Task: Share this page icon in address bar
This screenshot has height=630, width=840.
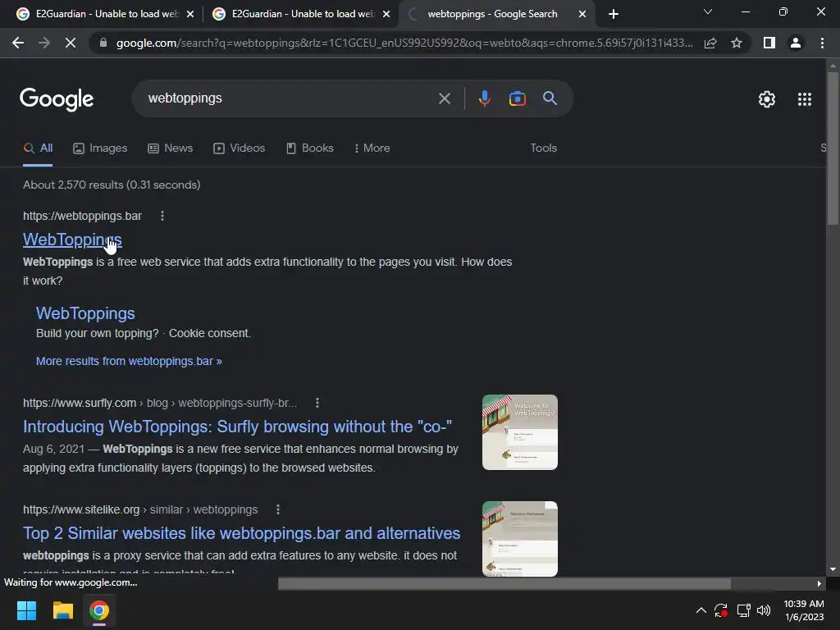Action: click(710, 43)
